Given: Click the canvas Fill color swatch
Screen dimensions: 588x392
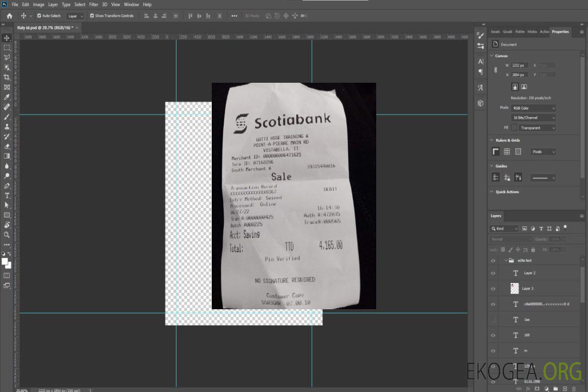Looking at the screenshot, I should click(514, 128).
